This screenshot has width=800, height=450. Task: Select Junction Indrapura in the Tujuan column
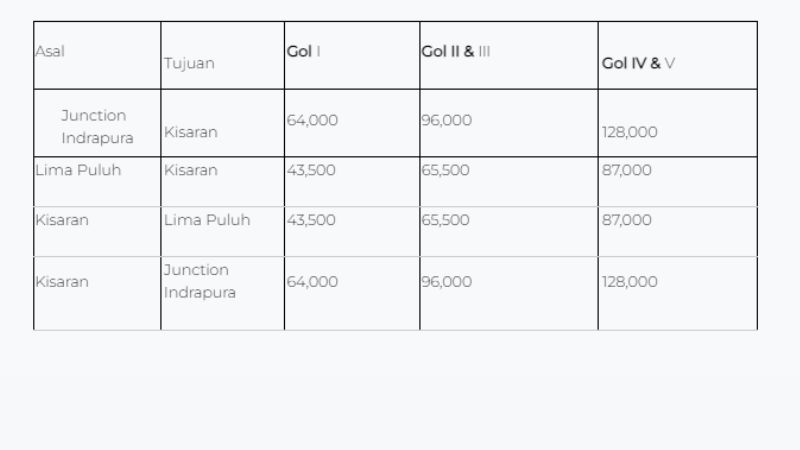pyautogui.click(x=200, y=281)
